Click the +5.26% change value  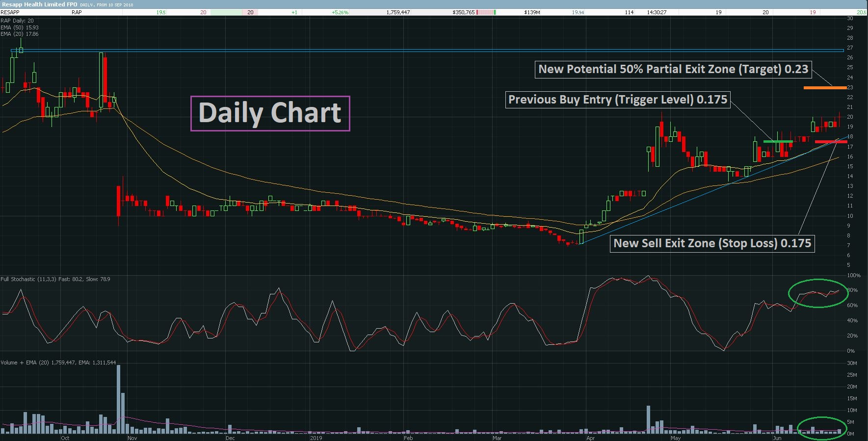pyautogui.click(x=340, y=12)
